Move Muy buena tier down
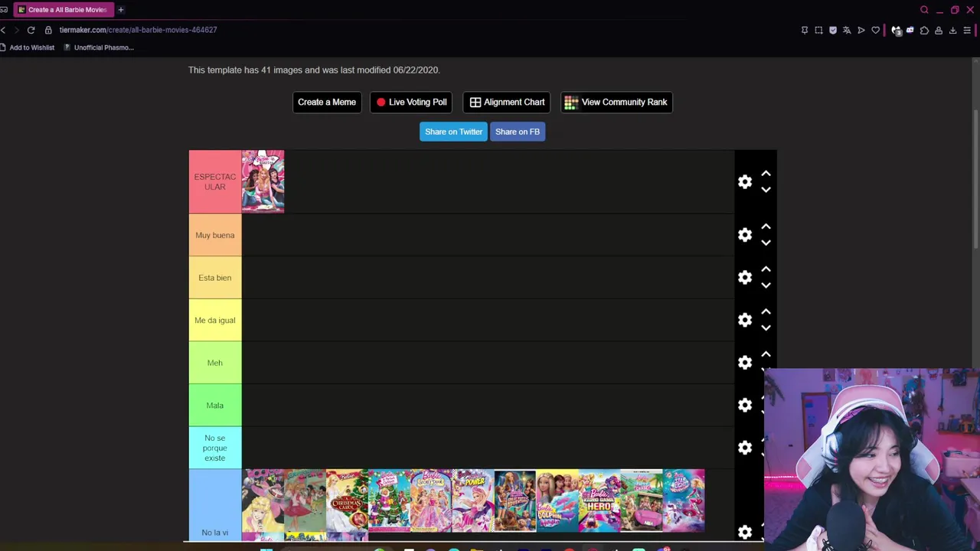This screenshot has height=551, width=980. (x=766, y=242)
